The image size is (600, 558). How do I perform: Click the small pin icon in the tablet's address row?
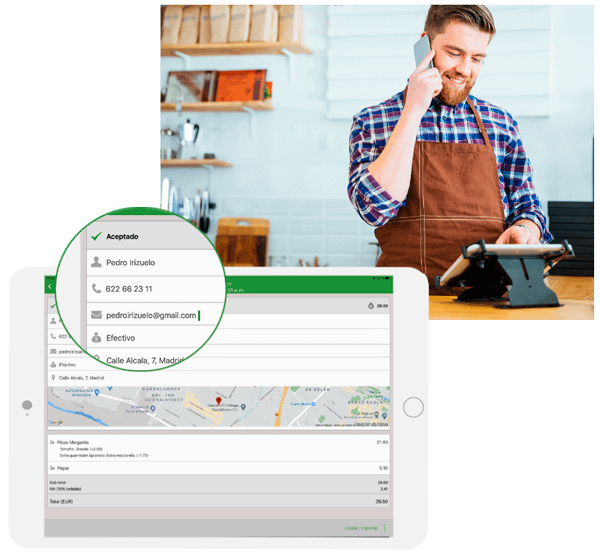(52, 378)
